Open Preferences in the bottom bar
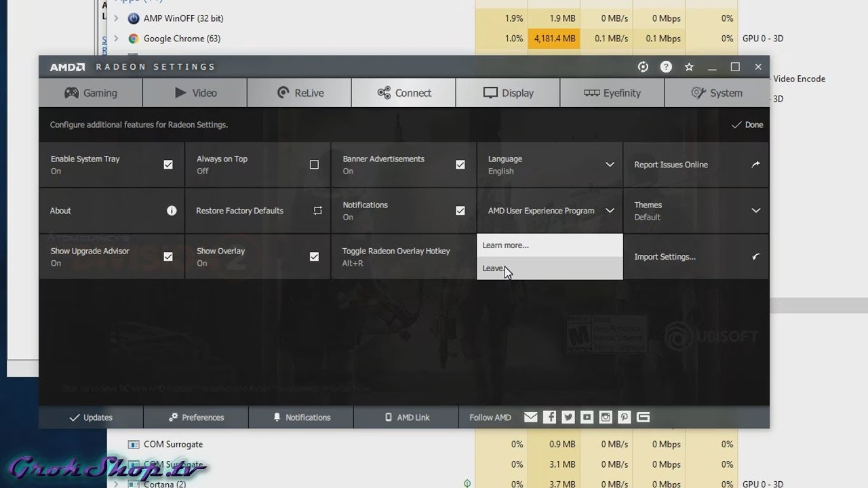The image size is (868, 488). point(196,418)
